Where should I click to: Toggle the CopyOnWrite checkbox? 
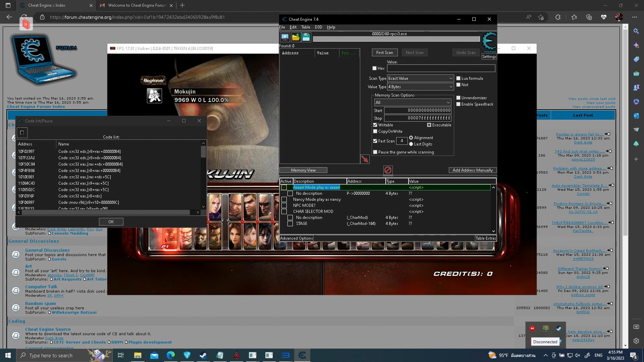pos(375,131)
